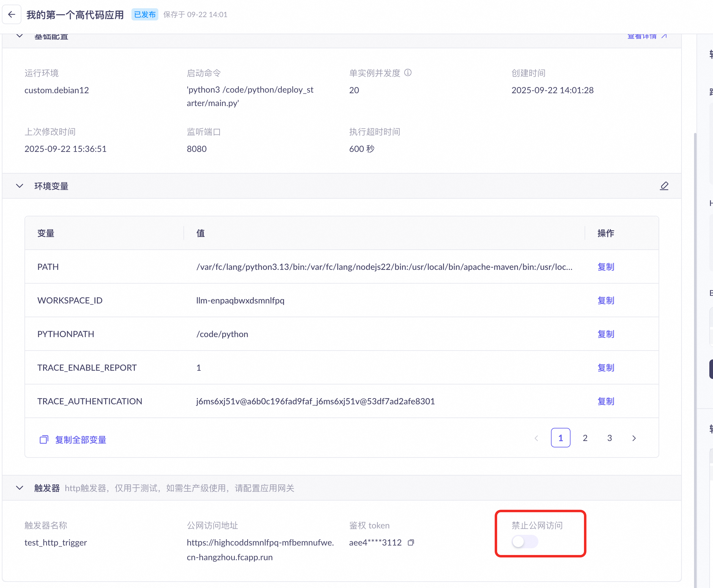Collapse the 基础配置 section
This screenshot has width=713, height=588.
pos(20,36)
